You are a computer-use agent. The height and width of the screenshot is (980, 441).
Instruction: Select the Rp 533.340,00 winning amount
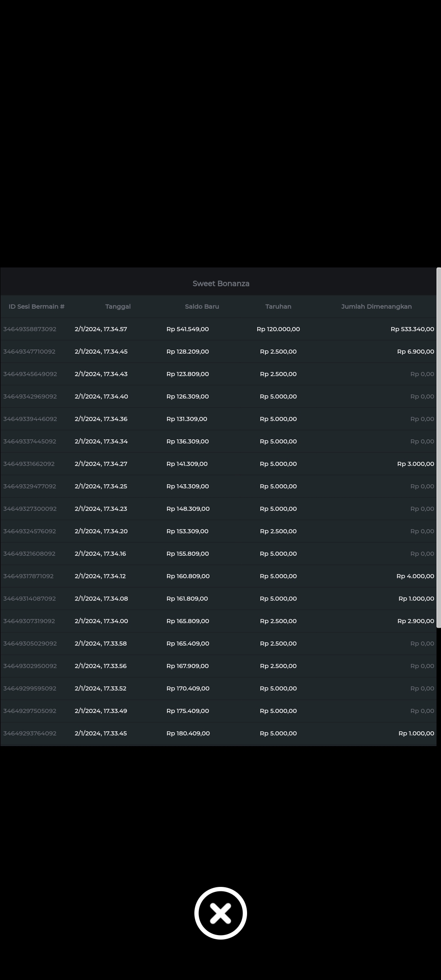pos(412,329)
